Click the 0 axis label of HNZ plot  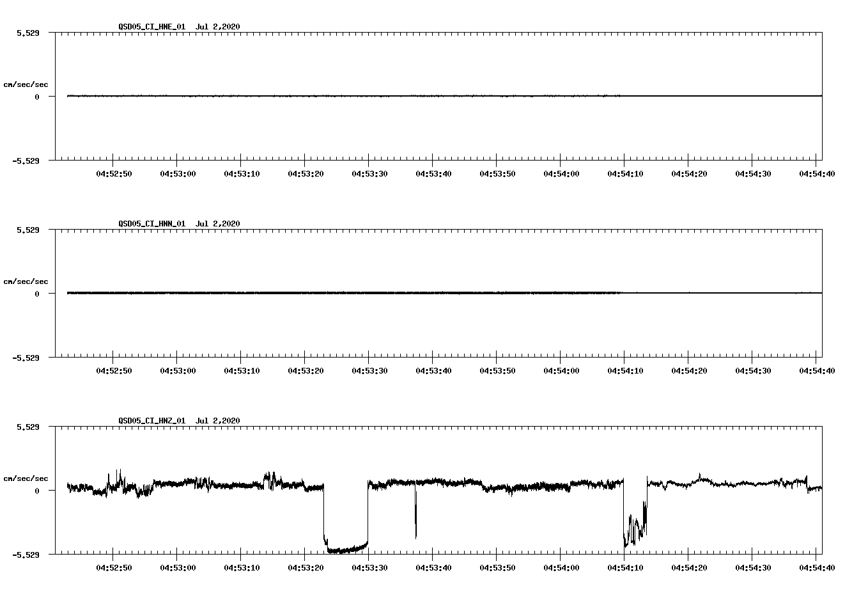tap(37, 491)
